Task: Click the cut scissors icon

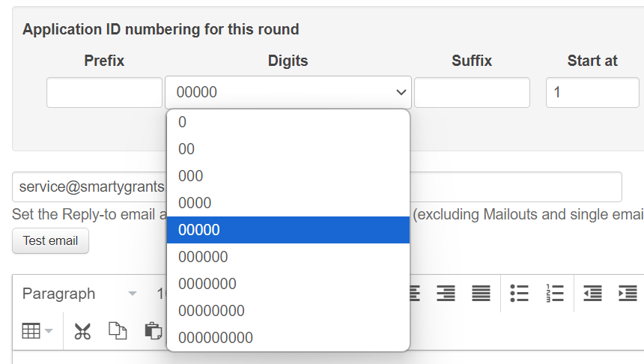Action: [82, 331]
